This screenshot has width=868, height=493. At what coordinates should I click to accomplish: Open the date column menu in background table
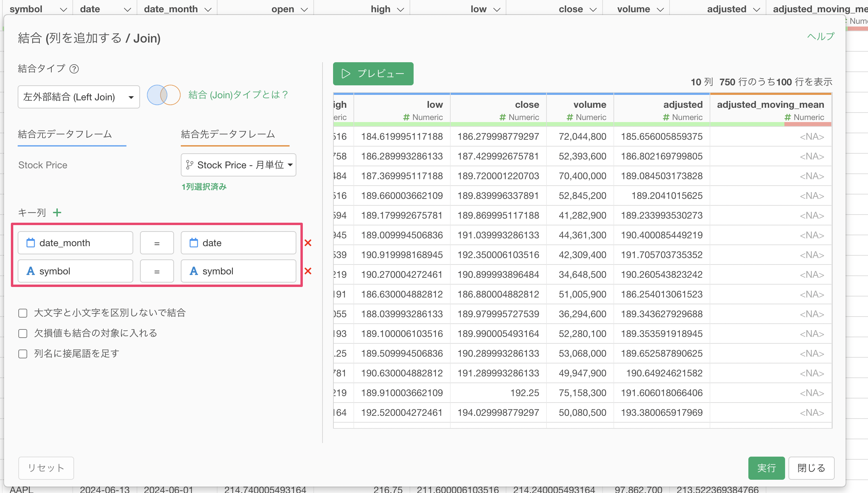tap(127, 10)
